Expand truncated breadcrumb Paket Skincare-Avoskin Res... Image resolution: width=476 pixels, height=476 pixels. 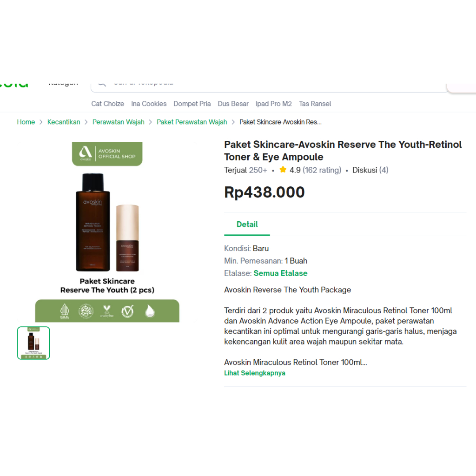[280, 122]
